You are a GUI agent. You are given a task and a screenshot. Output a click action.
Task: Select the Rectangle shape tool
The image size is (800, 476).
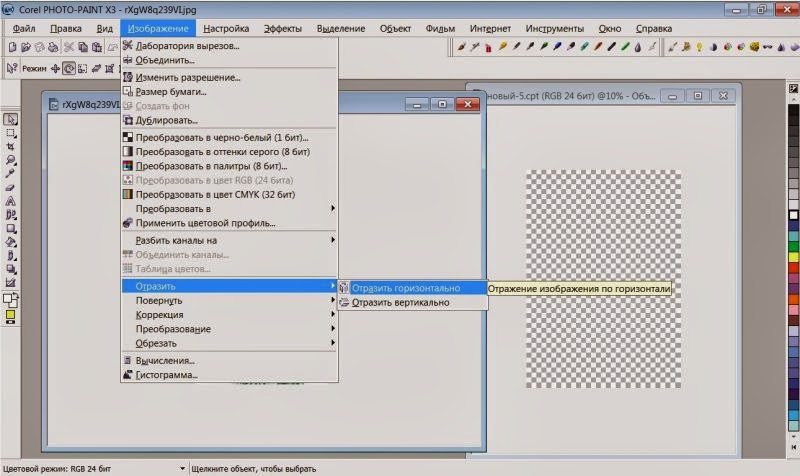11,229
